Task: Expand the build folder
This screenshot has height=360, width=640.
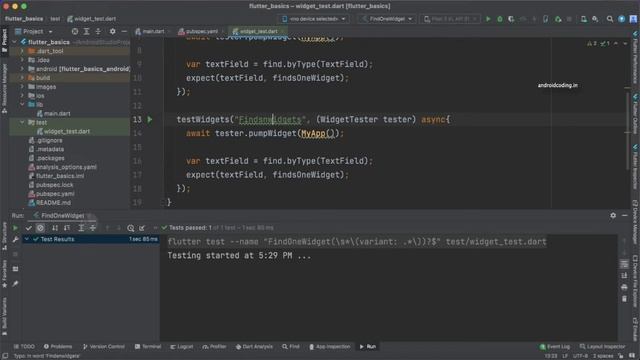Action: tap(22, 78)
